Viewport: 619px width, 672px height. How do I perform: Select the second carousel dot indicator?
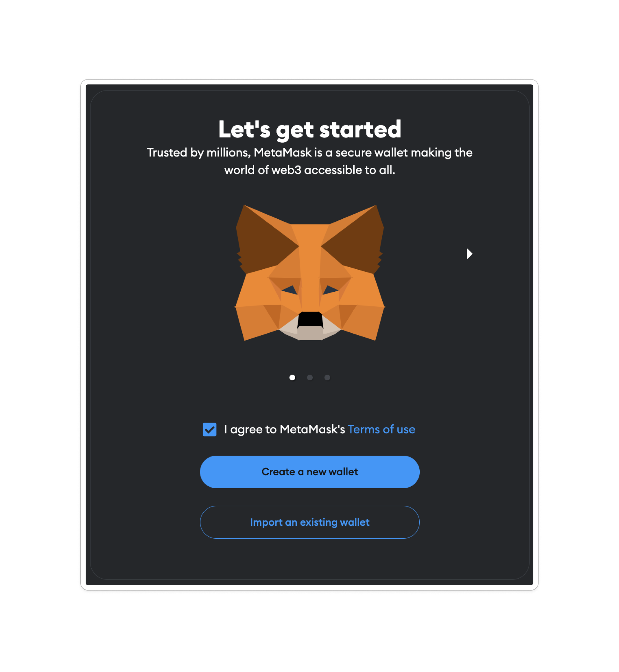click(309, 377)
